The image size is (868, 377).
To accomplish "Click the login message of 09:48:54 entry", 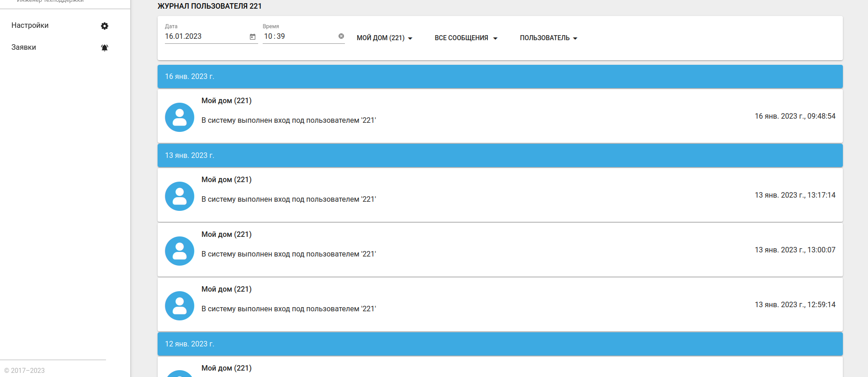I will point(289,120).
